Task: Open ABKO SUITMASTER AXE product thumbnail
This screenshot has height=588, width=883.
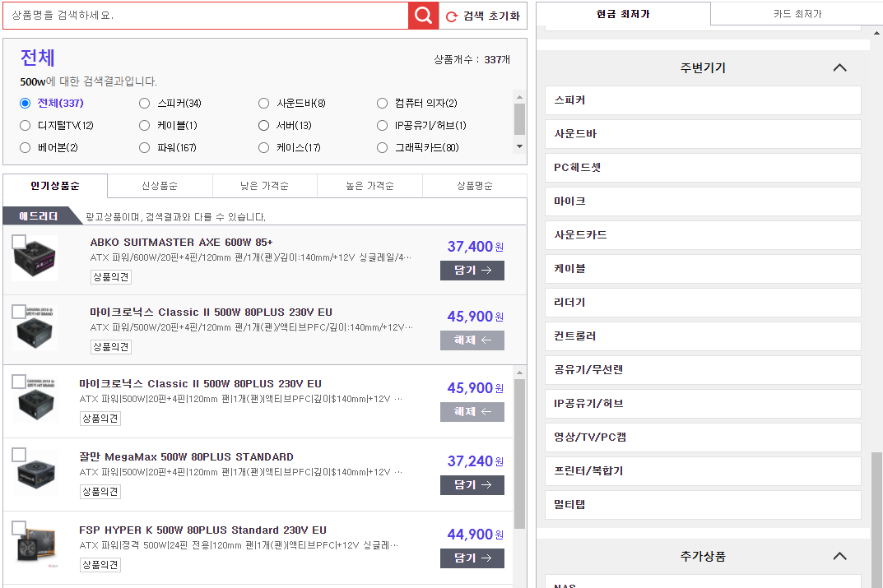Action: (x=35, y=258)
